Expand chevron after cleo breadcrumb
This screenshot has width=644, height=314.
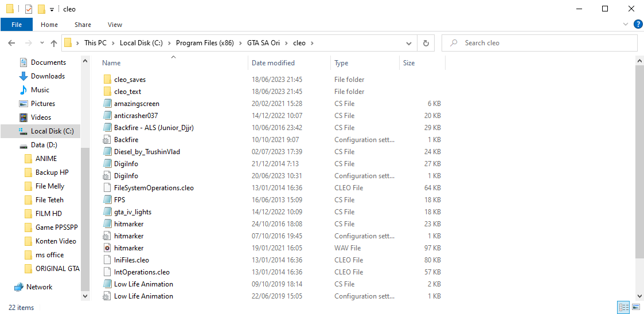tap(312, 42)
